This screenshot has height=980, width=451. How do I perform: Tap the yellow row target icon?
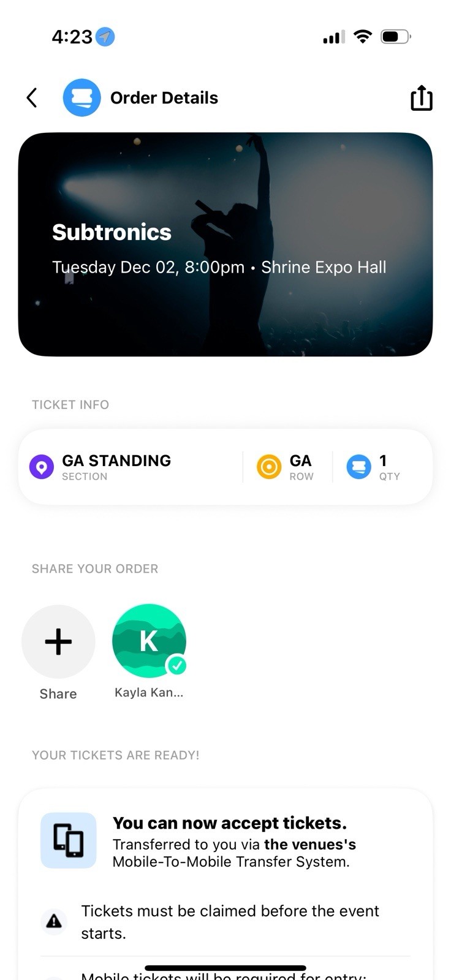[x=268, y=467]
